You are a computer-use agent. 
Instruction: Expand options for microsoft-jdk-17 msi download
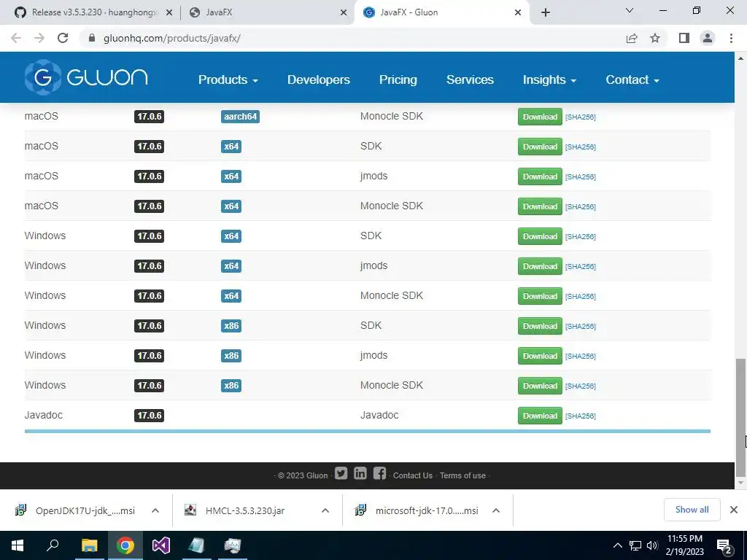click(x=496, y=510)
